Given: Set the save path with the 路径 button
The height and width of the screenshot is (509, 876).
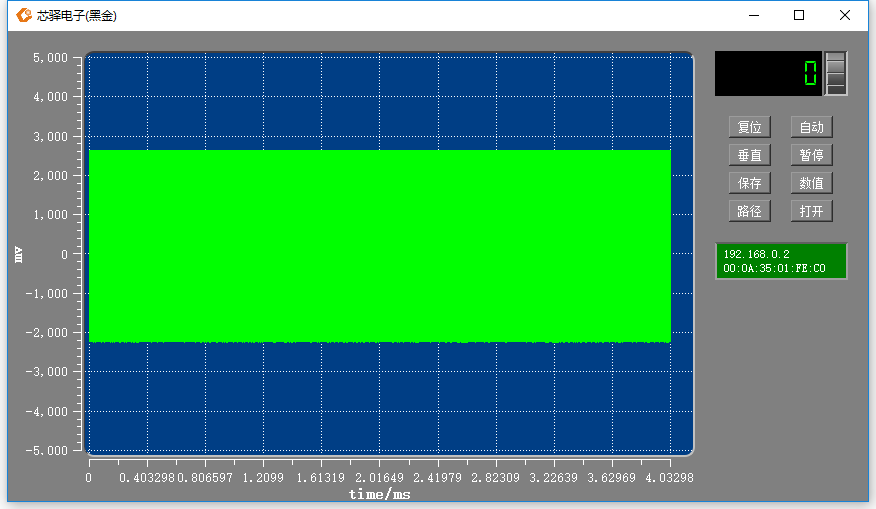Looking at the screenshot, I should tap(750, 211).
